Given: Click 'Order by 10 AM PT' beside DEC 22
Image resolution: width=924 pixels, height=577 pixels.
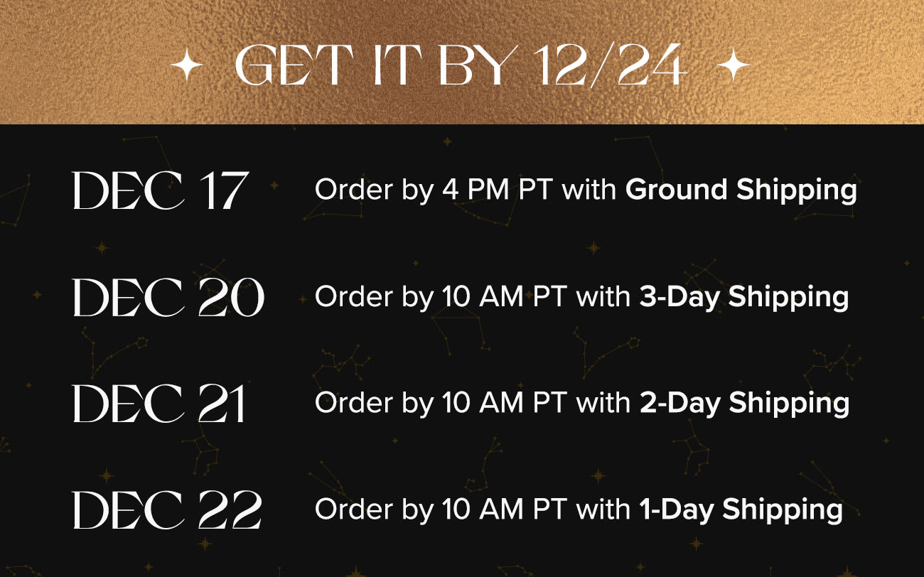Looking at the screenshot, I should coord(441,510).
